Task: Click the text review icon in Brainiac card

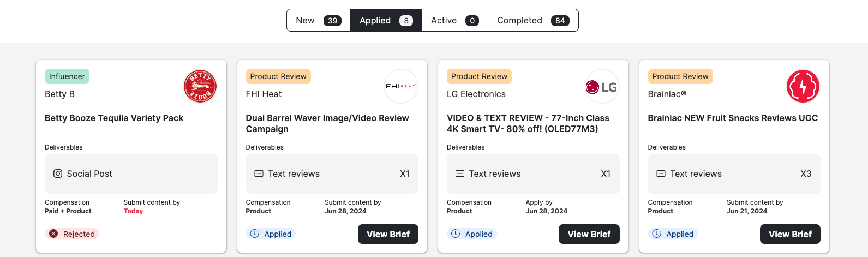Action: tap(661, 174)
